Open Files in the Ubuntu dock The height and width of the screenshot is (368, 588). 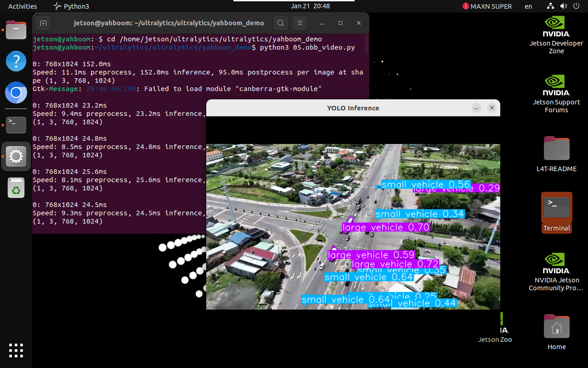click(16, 31)
